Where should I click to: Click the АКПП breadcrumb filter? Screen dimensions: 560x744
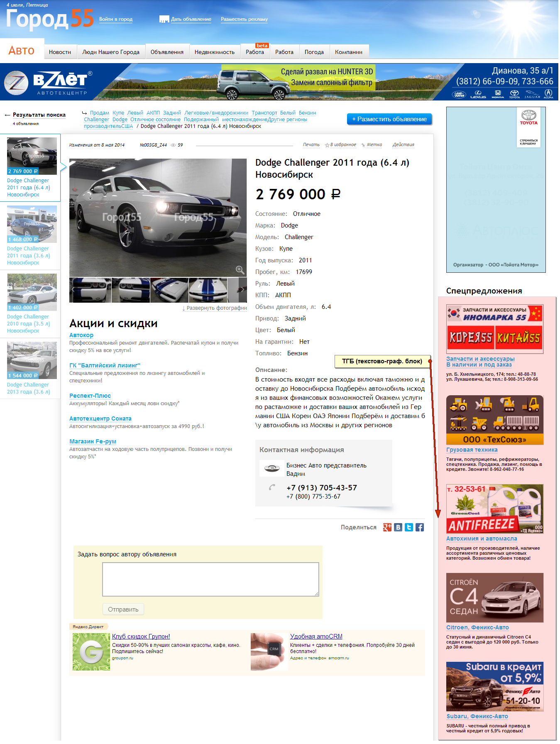(153, 113)
